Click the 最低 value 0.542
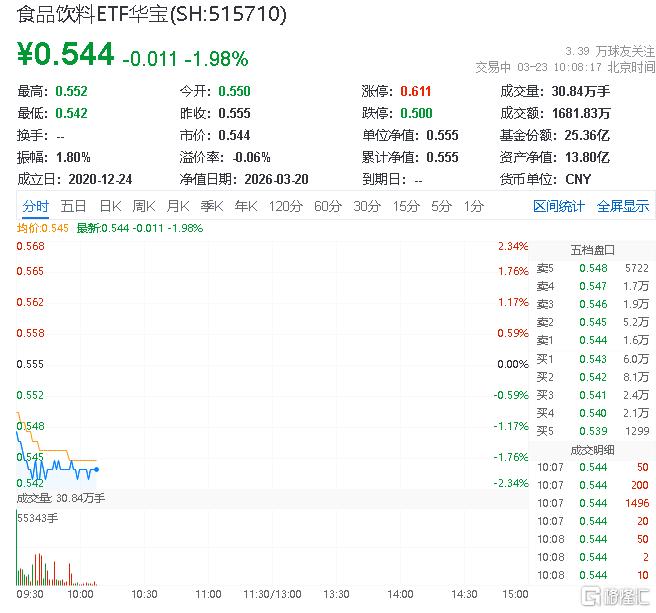 [72, 113]
